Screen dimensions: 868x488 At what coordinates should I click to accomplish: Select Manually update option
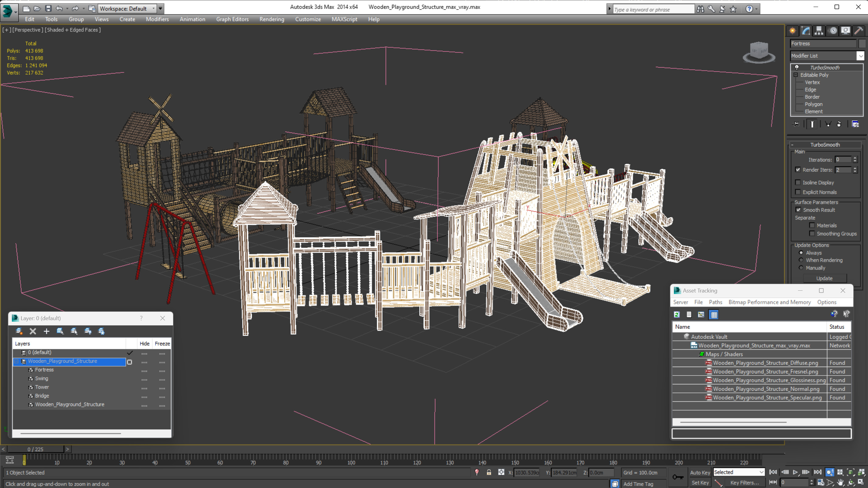coord(801,268)
